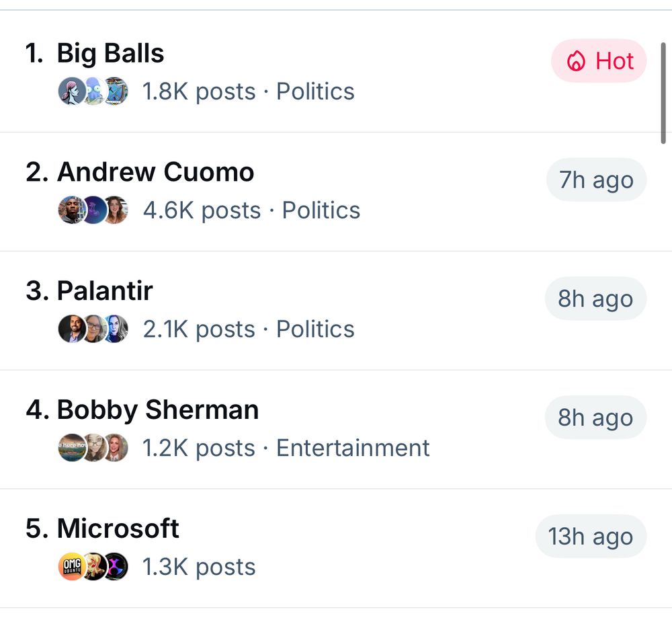The width and height of the screenshot is (672, 632).
Task: Open the Bobby Sherman trending topic
Action: [336, 429]
